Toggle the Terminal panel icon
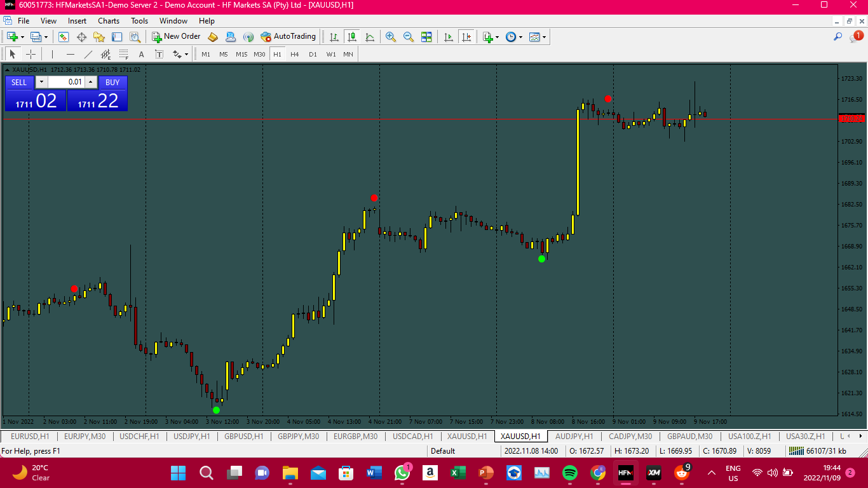The width and height of the screenshot is (868, 488). coord(117,37)
